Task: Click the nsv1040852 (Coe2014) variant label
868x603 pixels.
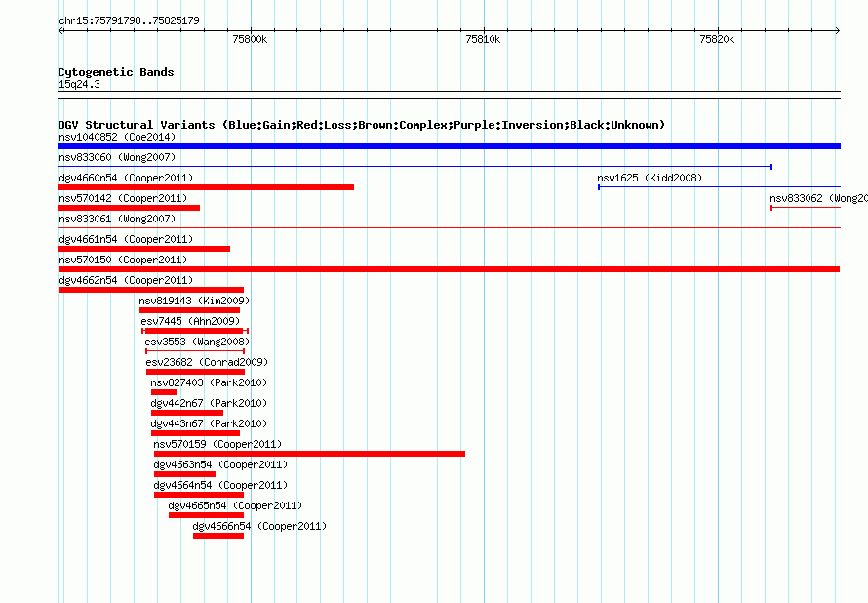Action: (117, 137)
